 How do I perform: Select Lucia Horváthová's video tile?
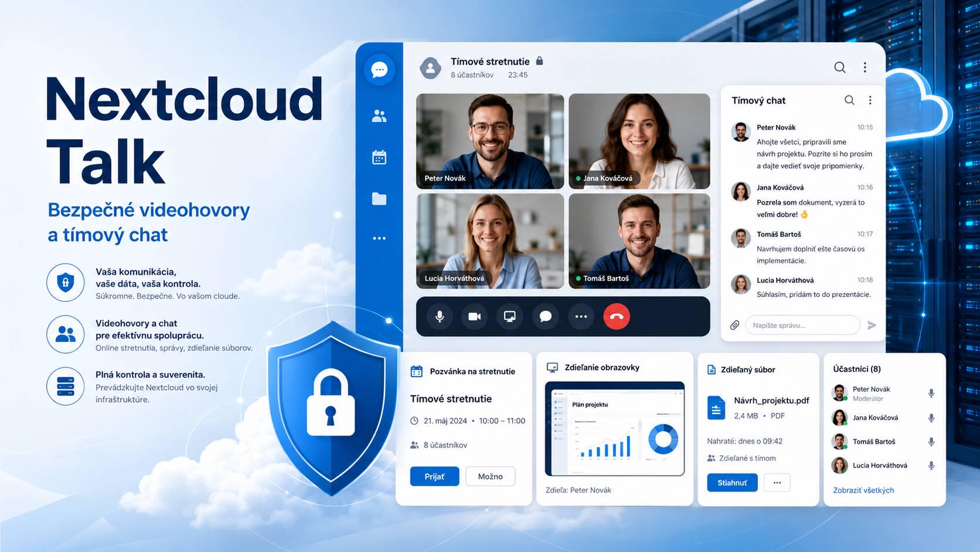coord(490,241)
